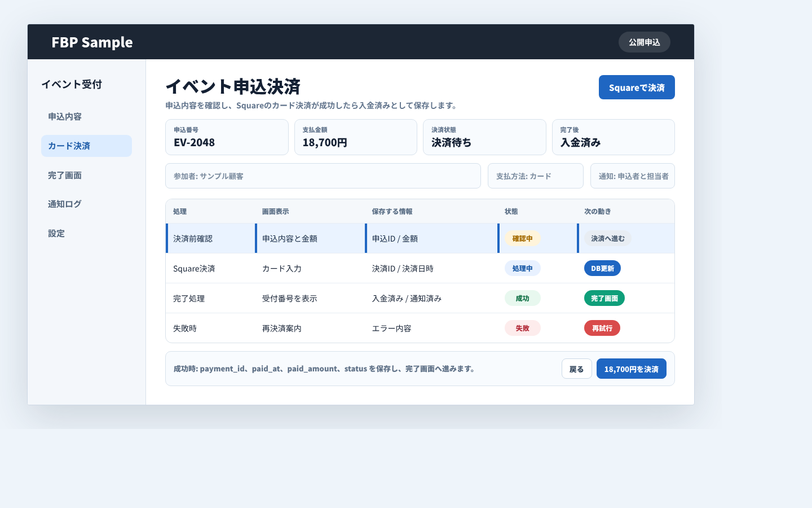812x508 pixels.
Task: Click the 18,700円を決済 button
Action: (632, 369)
